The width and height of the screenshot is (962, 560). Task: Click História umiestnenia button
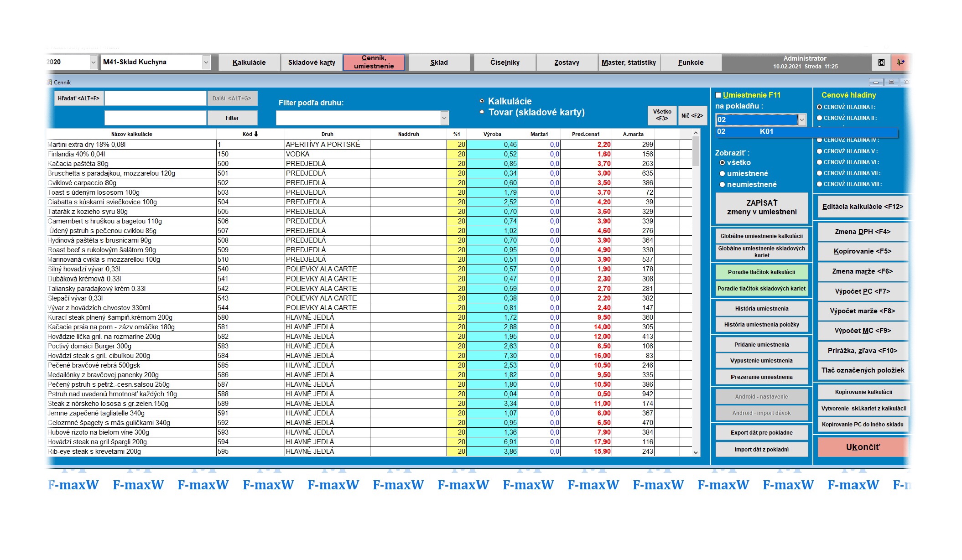coord(762,309)
